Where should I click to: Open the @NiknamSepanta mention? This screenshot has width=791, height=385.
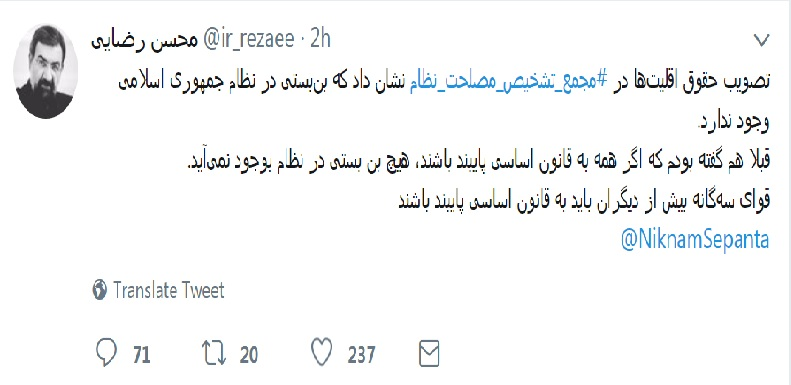(695, 241)
